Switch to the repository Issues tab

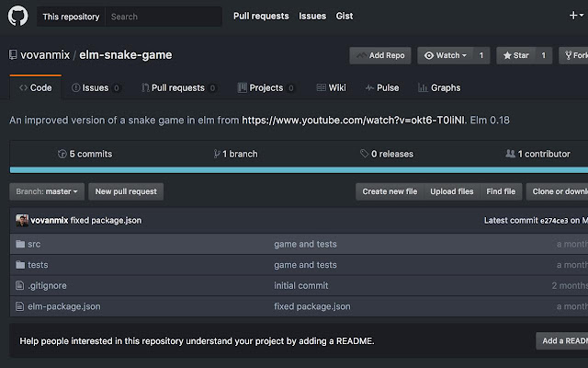(96, 88)
